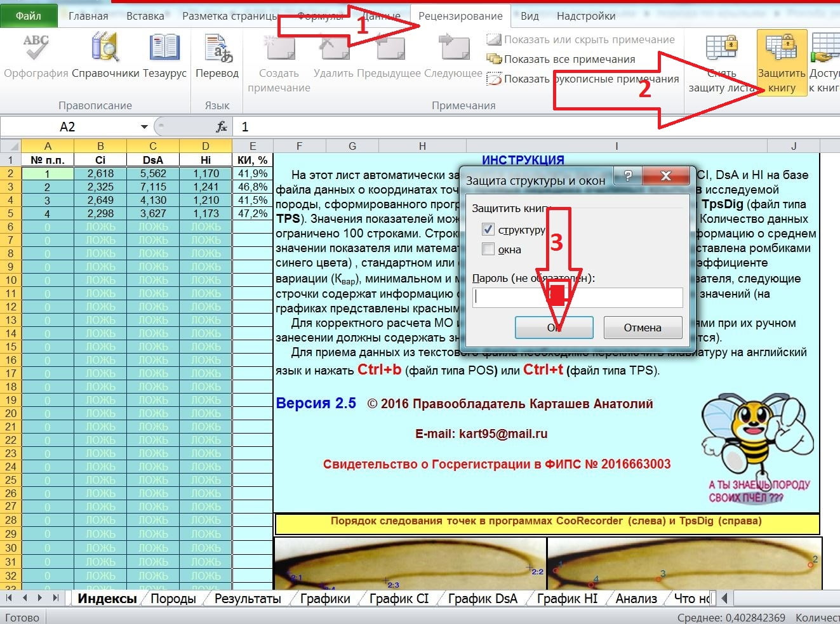Click the Перевод translate icon
The height and width of the screenshot is (624, 840).
217,50
